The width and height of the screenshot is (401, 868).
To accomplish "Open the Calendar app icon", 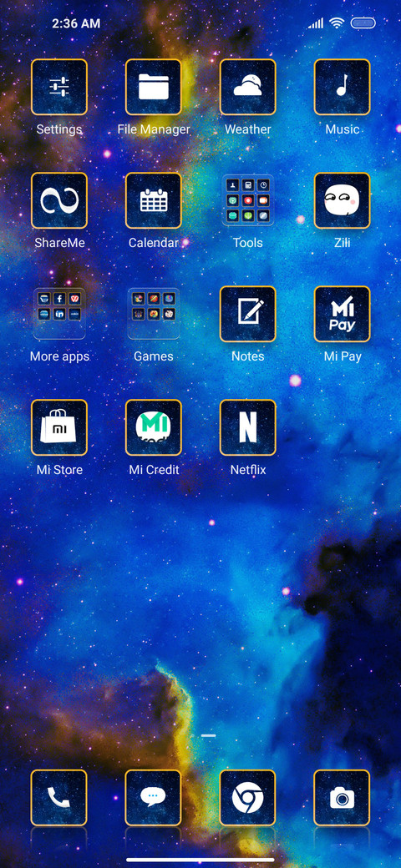I will [x=154, y=200].
